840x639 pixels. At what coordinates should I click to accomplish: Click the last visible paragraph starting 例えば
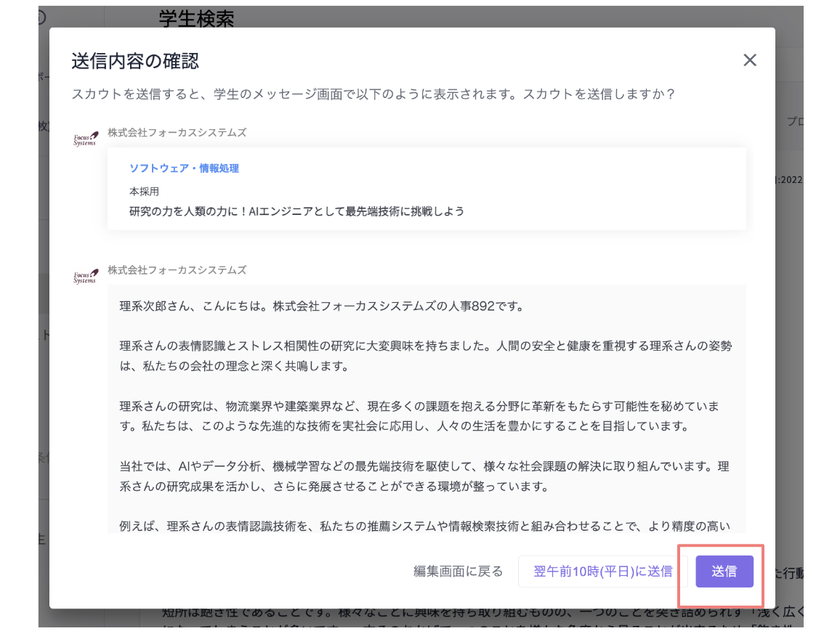(x=426, y=525)
